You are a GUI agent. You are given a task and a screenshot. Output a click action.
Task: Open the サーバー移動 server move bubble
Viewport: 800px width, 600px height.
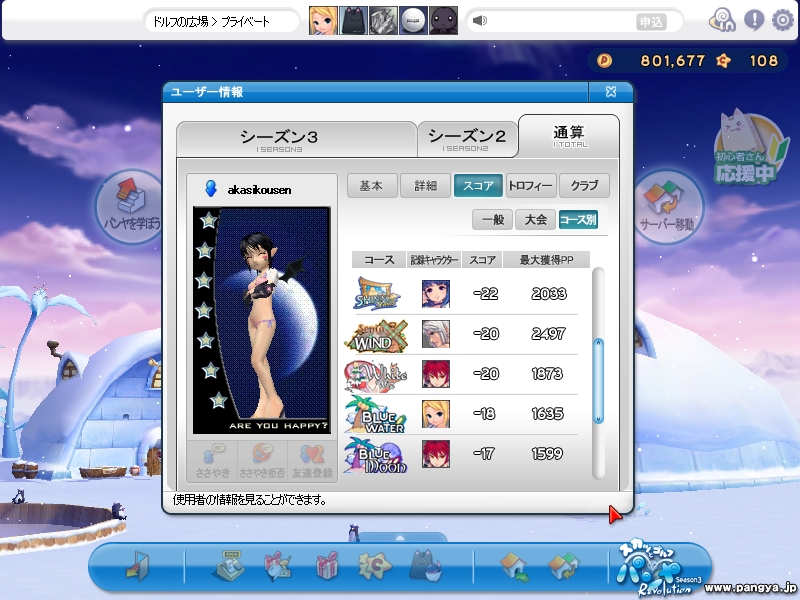coord(667,207)
